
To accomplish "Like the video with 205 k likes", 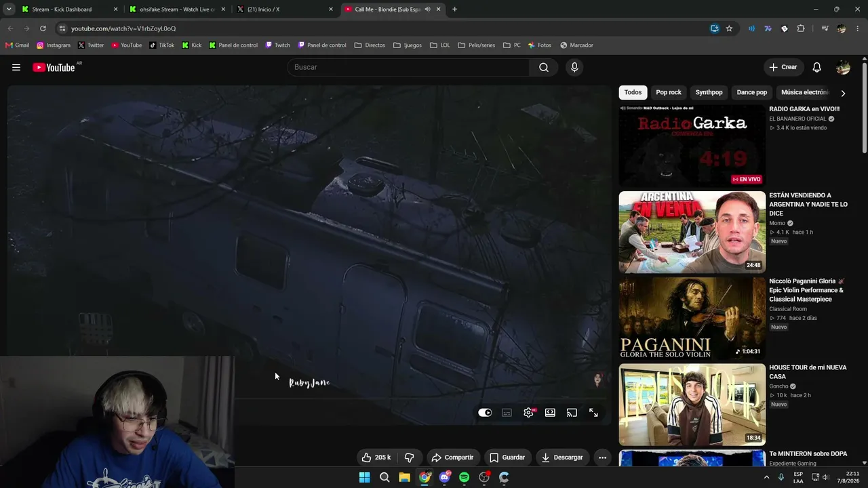I will 376,457.
